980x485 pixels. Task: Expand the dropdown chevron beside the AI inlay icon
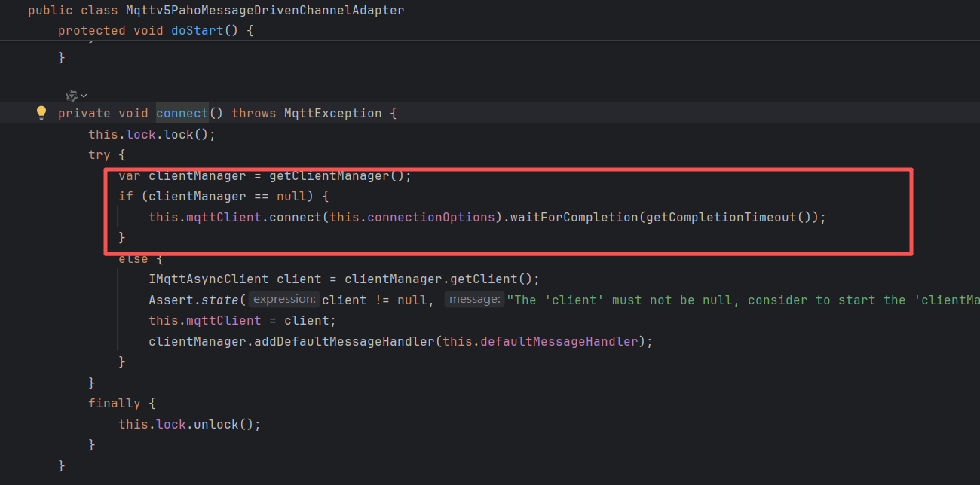84,96
